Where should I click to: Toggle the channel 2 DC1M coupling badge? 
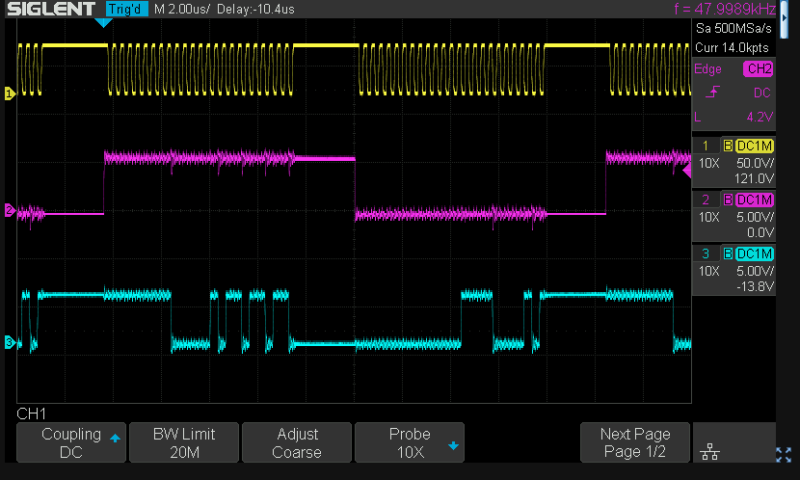click(755, 200)
